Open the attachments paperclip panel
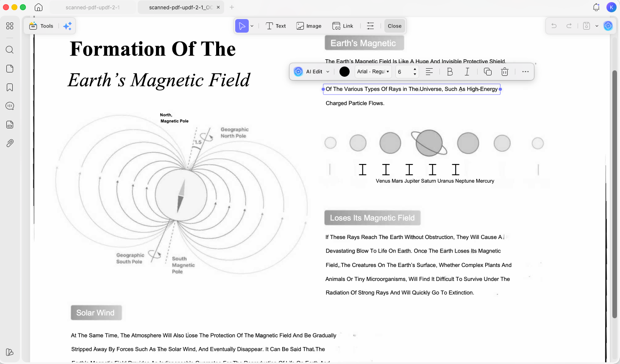The height and width of the screenshot is (364, 620). (x=10, y=143)
